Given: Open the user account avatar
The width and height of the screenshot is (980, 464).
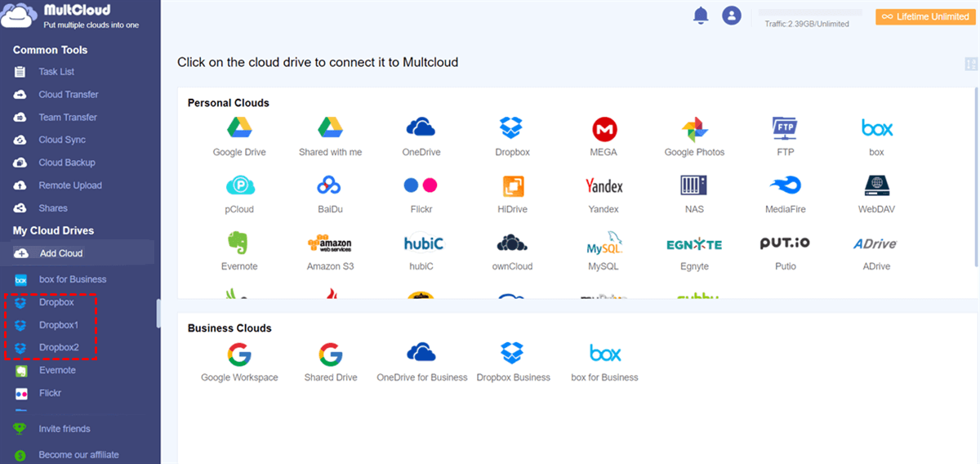Looking at the screenshot, I should (732, 16).
